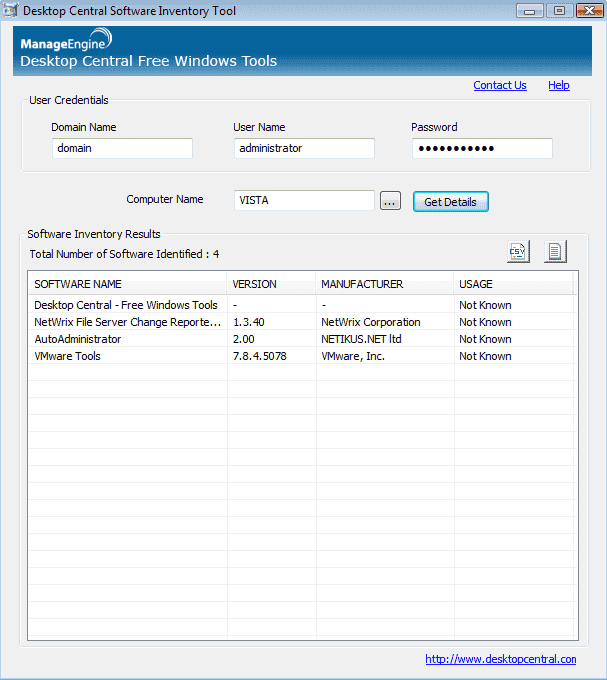The image size is (607, 680).
Task: Click Not Known usage for AutoAdministrator
Action: coord(514,339)
